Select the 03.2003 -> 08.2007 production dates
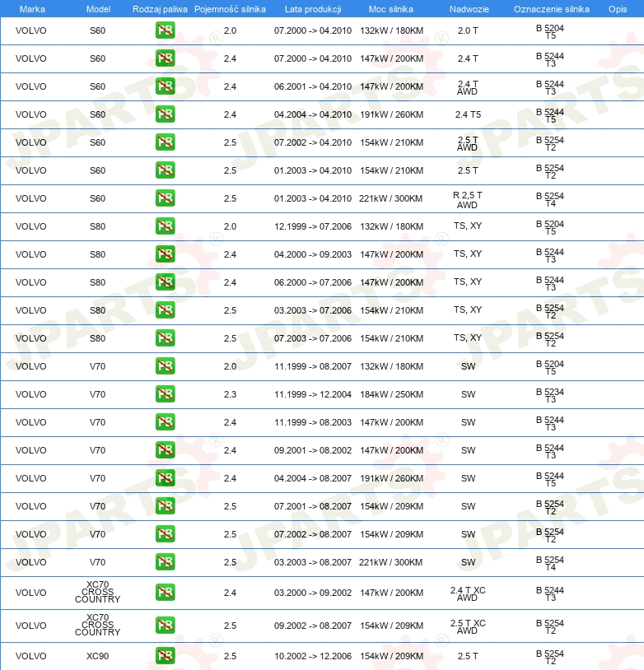644x670 pixels. (x=313, y=562)
